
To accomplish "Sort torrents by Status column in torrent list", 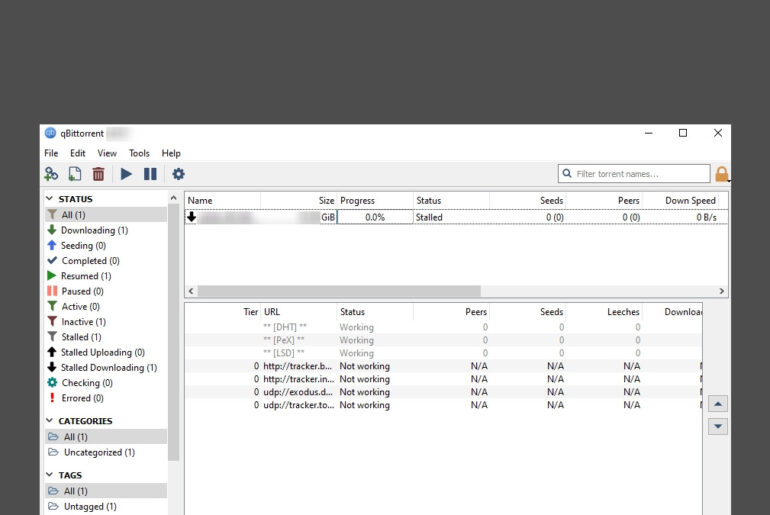I will (451, 200).
